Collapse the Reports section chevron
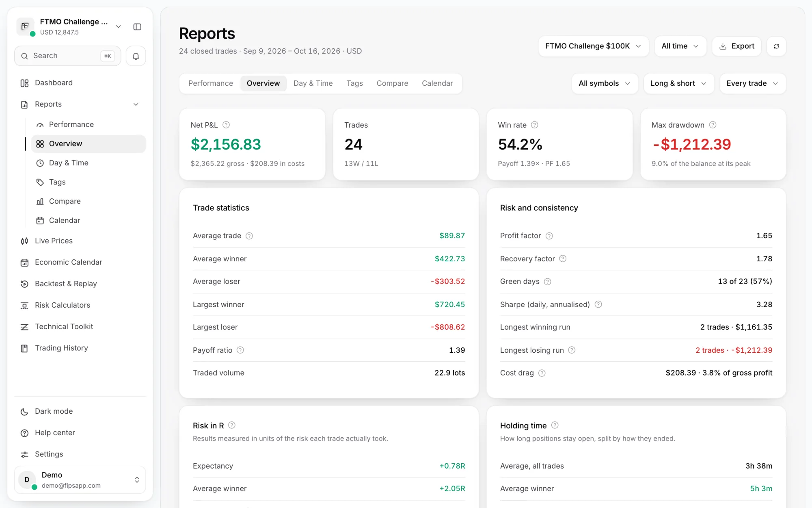 click(x=136, y=104)
